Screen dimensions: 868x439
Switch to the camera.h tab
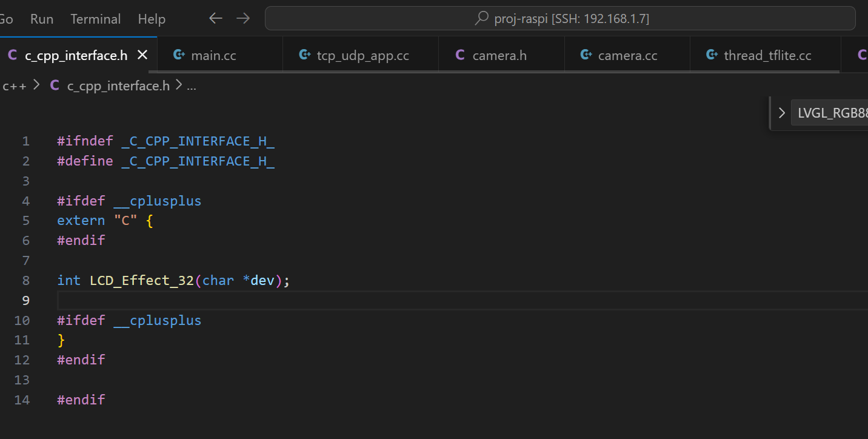point(501,55)
